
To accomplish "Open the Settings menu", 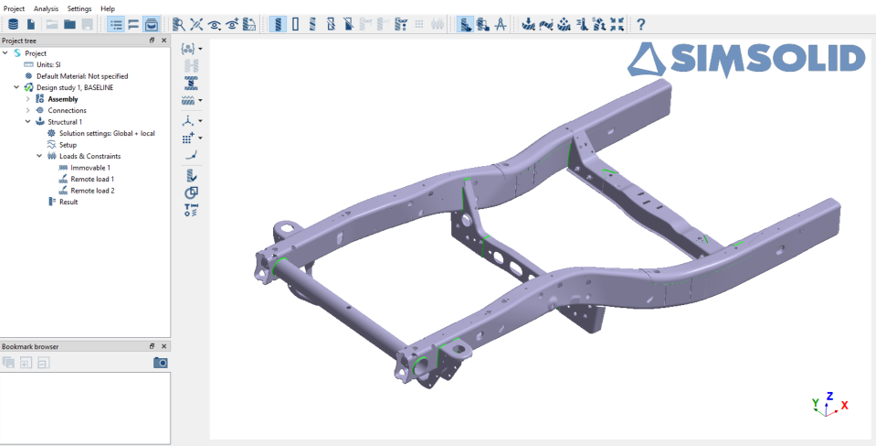I will 79,8.
